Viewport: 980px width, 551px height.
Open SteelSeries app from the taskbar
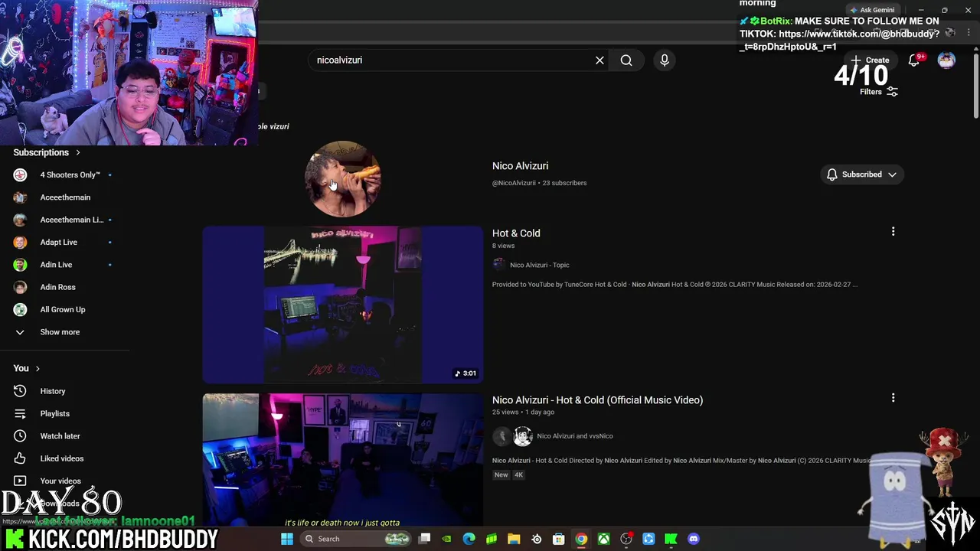tap(536, 539)
